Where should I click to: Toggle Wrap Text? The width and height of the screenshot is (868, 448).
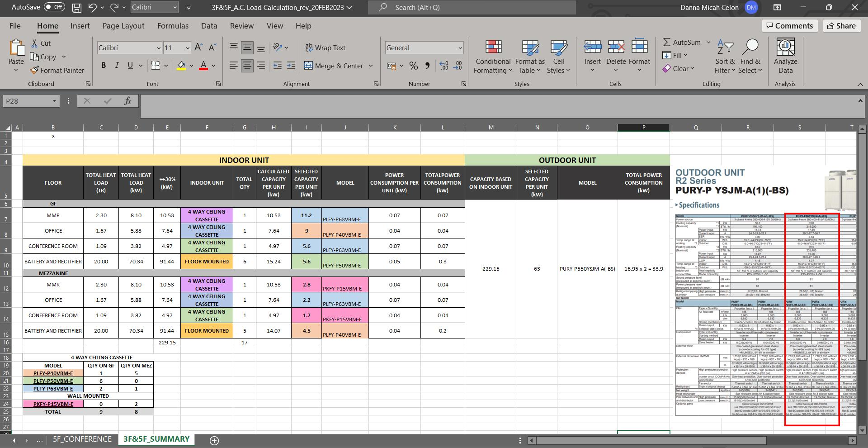(x=325, y=48)
